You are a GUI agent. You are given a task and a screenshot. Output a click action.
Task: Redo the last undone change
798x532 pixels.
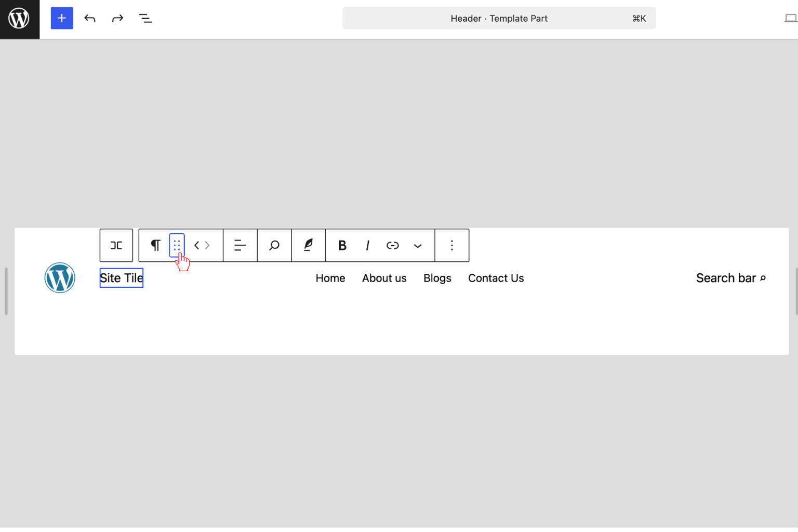117,19
